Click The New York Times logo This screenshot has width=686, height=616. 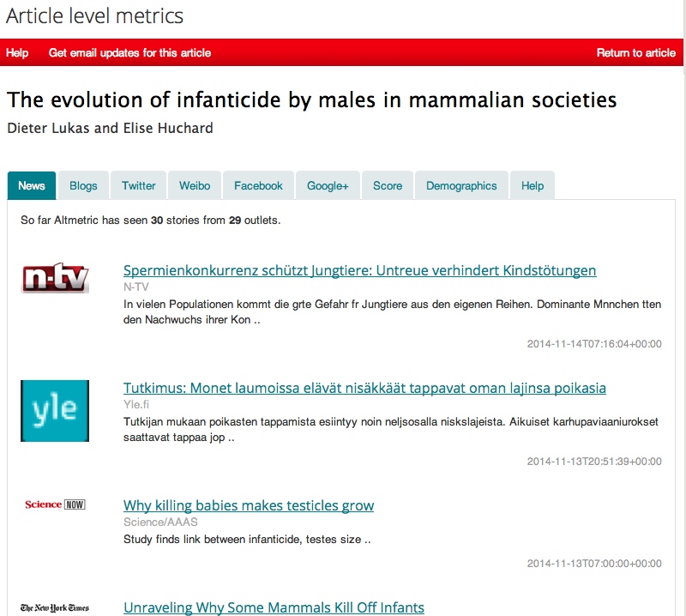(x=55, y=607)
